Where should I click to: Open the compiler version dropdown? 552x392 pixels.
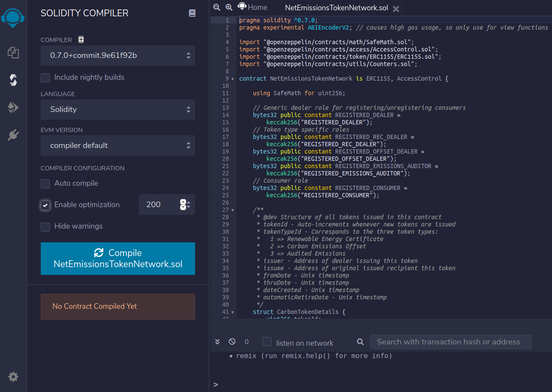tap(118, 55)
